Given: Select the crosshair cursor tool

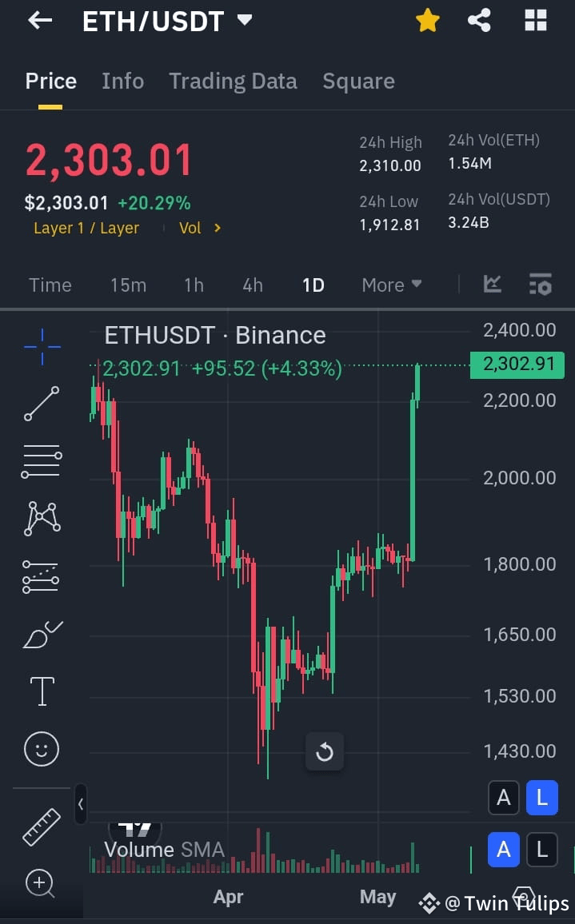Looking at the screenshot, I should tap(42, 347).
